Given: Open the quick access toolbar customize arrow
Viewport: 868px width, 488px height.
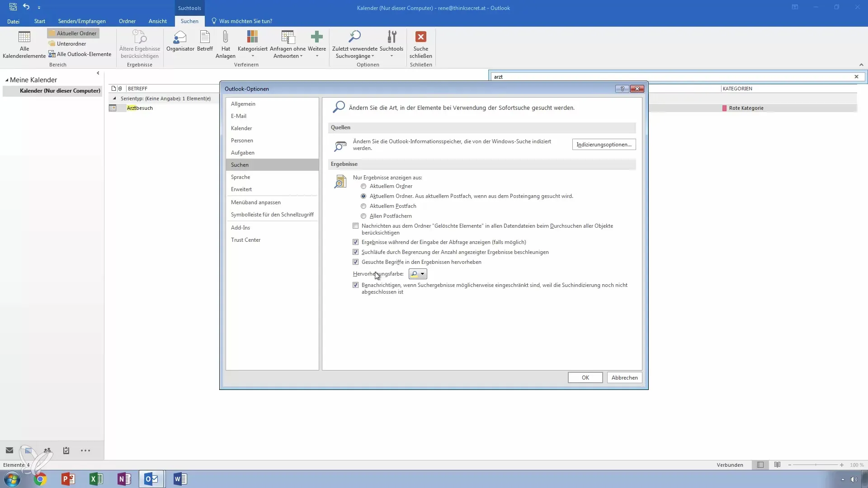Looking at the screenshot, I should tap(39, 8).
